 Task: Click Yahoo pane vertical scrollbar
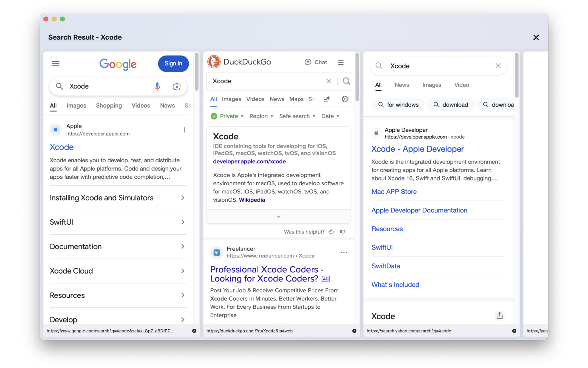tap(517, 75)
